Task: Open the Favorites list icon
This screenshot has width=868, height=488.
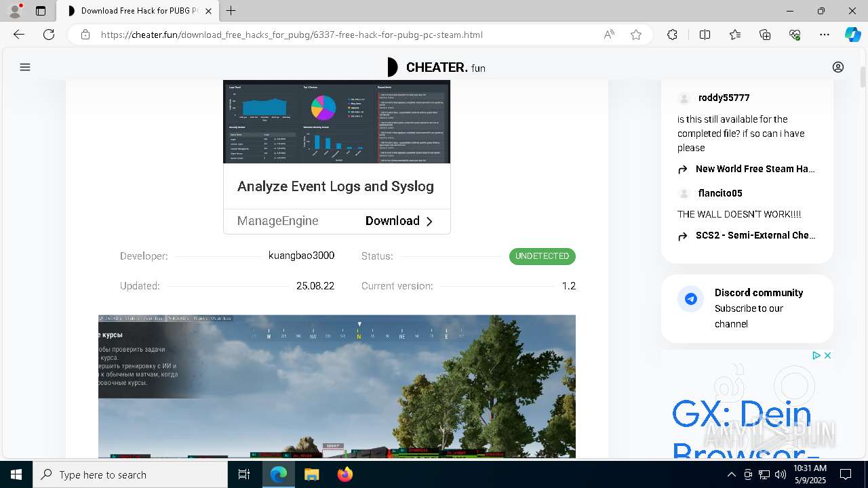Action: 735,35
